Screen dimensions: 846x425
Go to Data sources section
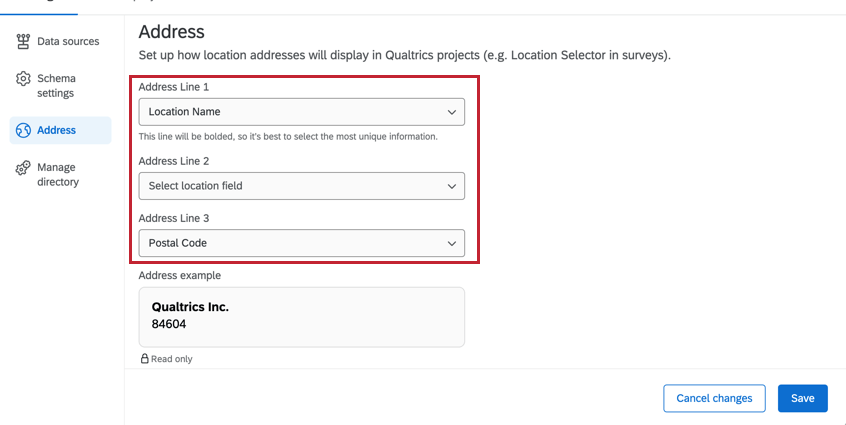point(68,41)
